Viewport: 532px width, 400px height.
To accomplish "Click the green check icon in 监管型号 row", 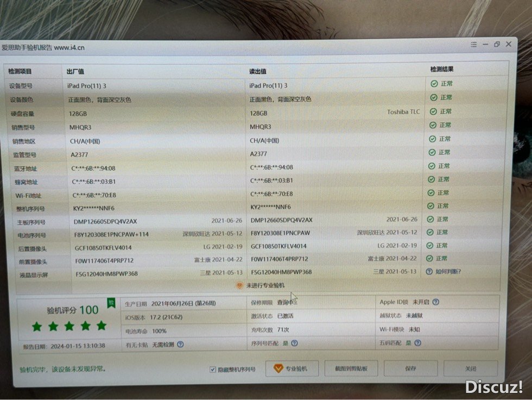I will pos(432,153).
